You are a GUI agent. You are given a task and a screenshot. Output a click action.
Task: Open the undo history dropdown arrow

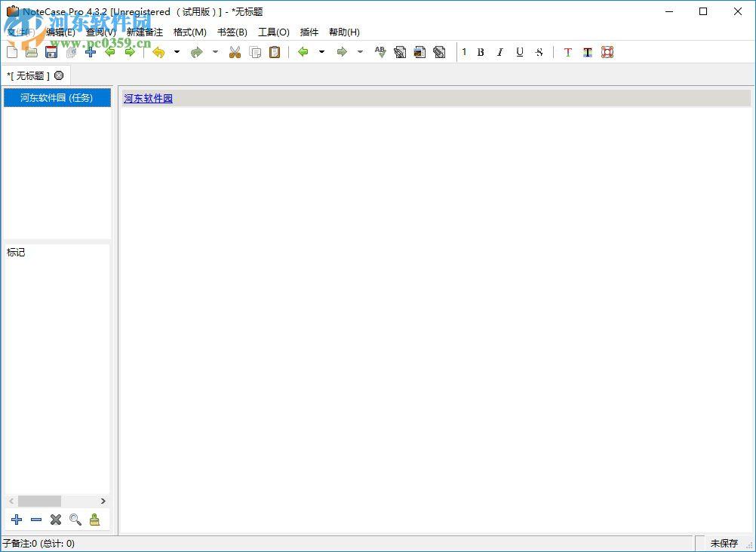tap(176, 52)
